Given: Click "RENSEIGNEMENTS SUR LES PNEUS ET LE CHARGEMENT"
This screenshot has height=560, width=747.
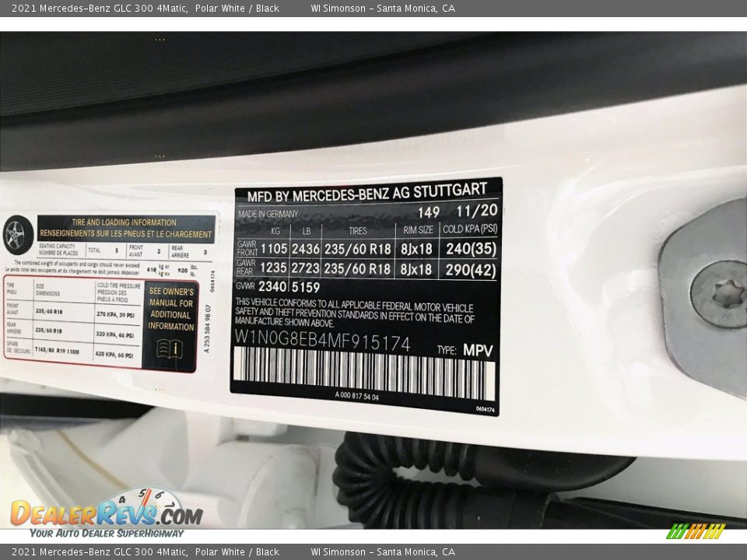Looking at the screenshot, I should pos(126,234).
